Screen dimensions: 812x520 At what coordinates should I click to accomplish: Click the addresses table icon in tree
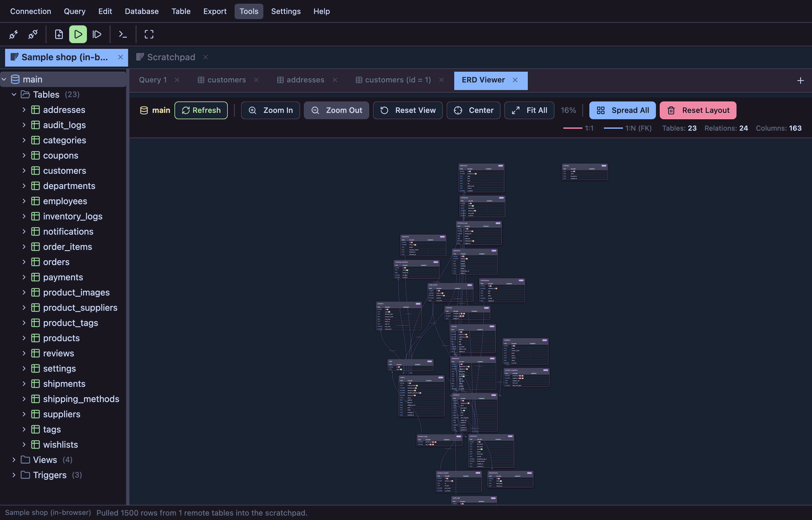tap(36, 110)
